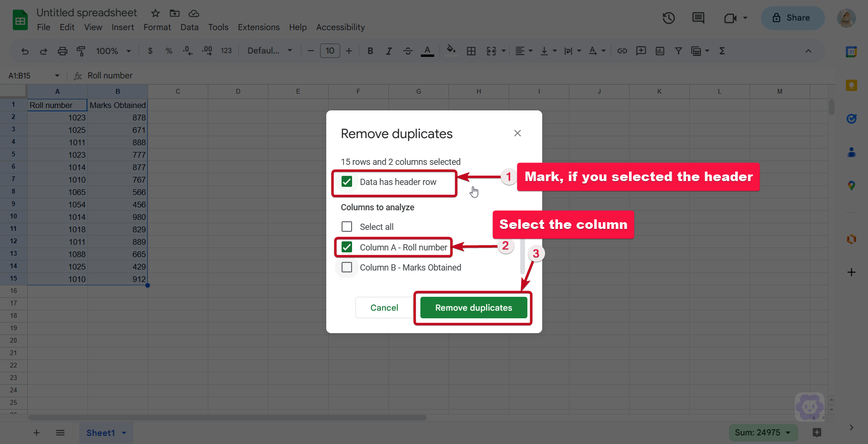The width and height of the screenshot is (868, 444).
Task: Click the Move to folder icon
Action: pyautogui.click(x=174, y=13)
